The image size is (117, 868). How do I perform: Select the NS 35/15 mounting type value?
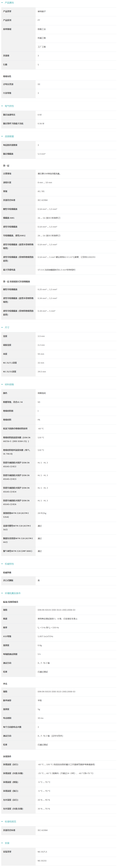[42, 861]
